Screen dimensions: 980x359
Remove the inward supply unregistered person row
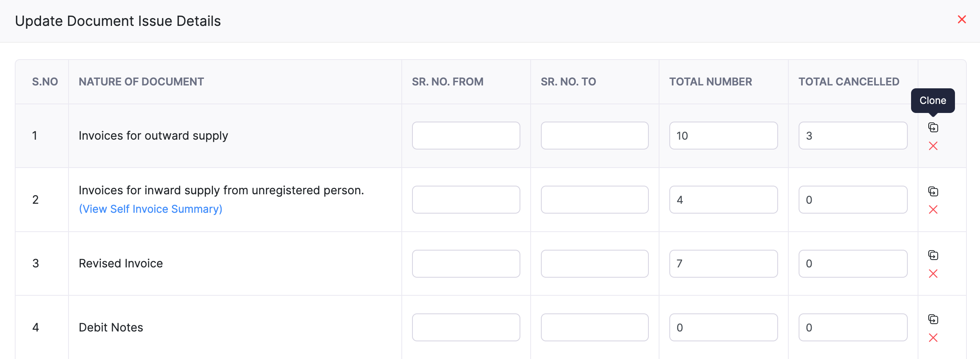click(x=933, y=209)
